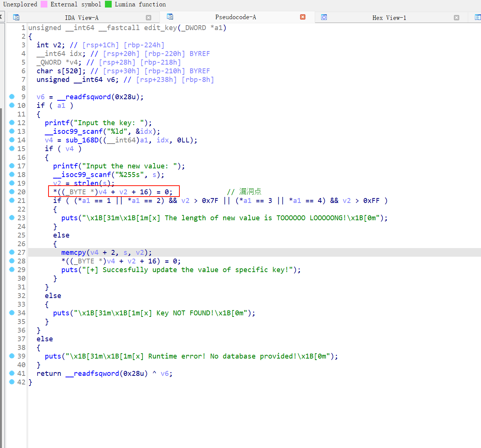This screenshot has width=481, height=448.
Task: Click __isoc99_scanf with "%ld" format
Action: (74, 132)
